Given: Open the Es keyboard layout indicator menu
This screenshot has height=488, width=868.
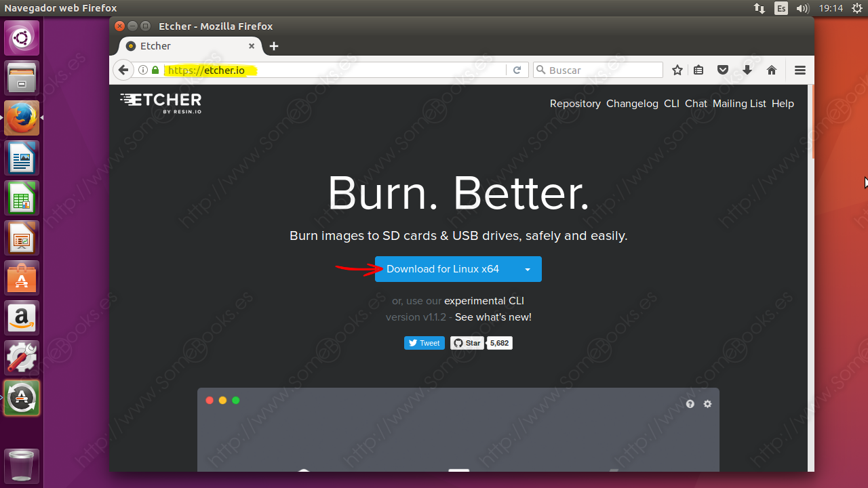Looking at the screenshot, I should pyautogui.click(x=781, y=8).
